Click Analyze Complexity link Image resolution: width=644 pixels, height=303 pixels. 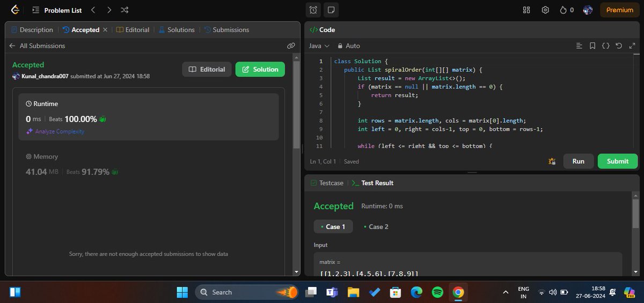click(55, 131)
